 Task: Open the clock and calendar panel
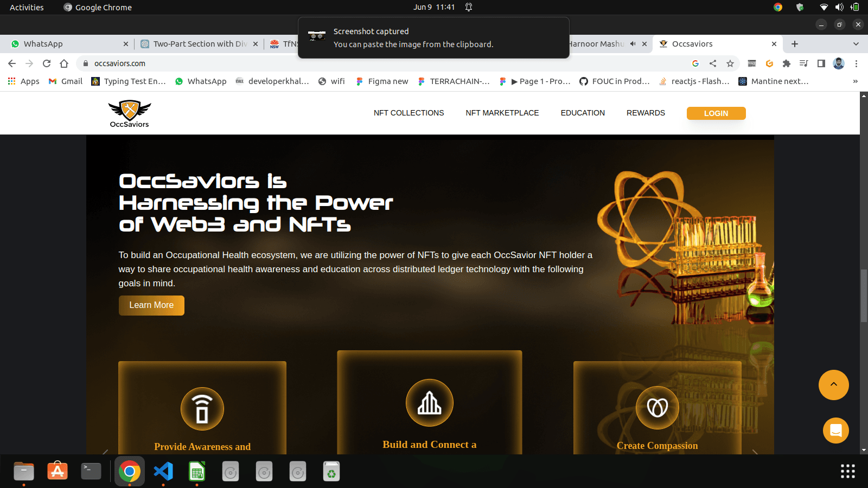coord(434,7)
